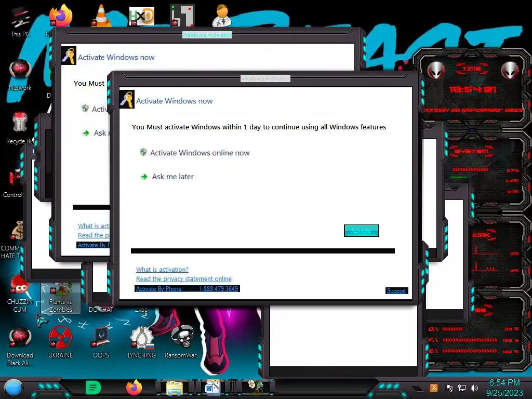Click left alien head on clock widget
The width and height of the screenshot is (532, 399).
(x=436, y=70)
